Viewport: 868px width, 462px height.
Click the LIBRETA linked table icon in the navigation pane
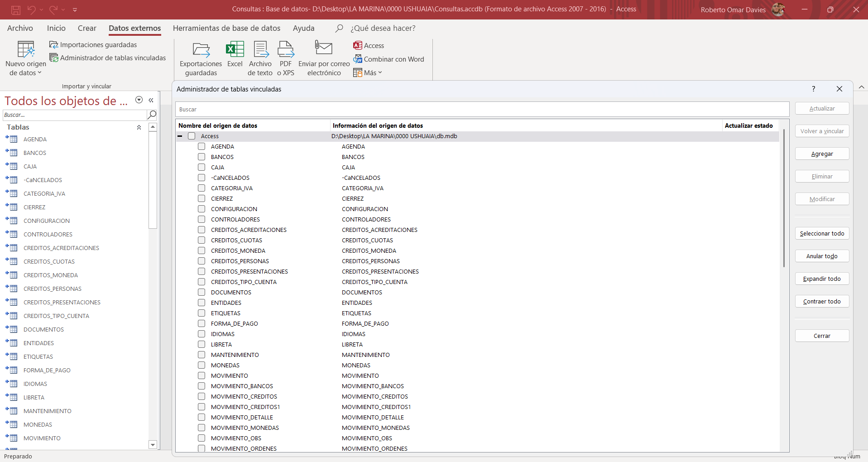pyautogui.click(x=11, y=397)
